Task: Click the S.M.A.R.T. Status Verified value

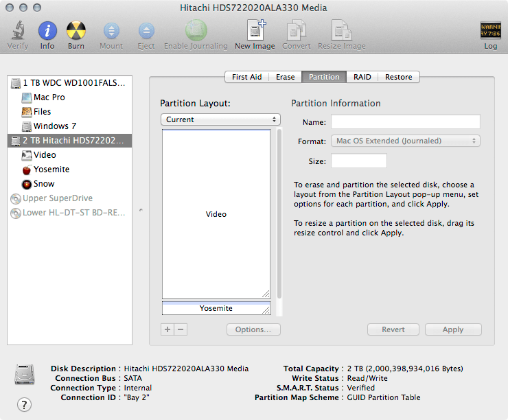Action: tap(361, 388)
